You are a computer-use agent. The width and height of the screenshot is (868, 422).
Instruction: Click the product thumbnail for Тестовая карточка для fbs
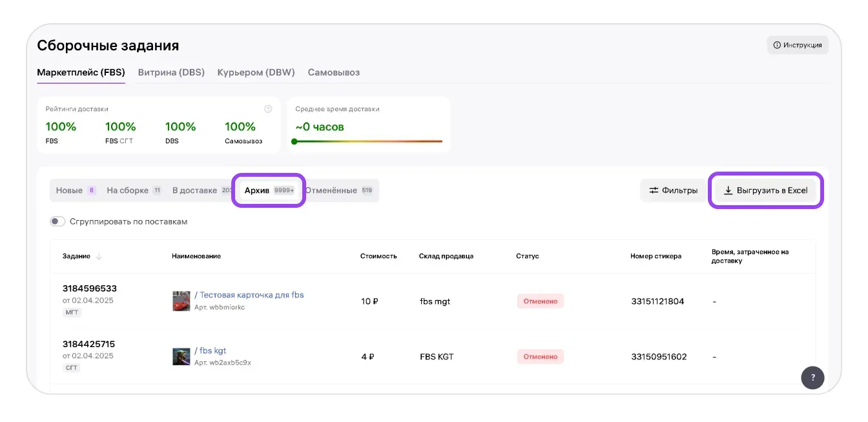181,301
